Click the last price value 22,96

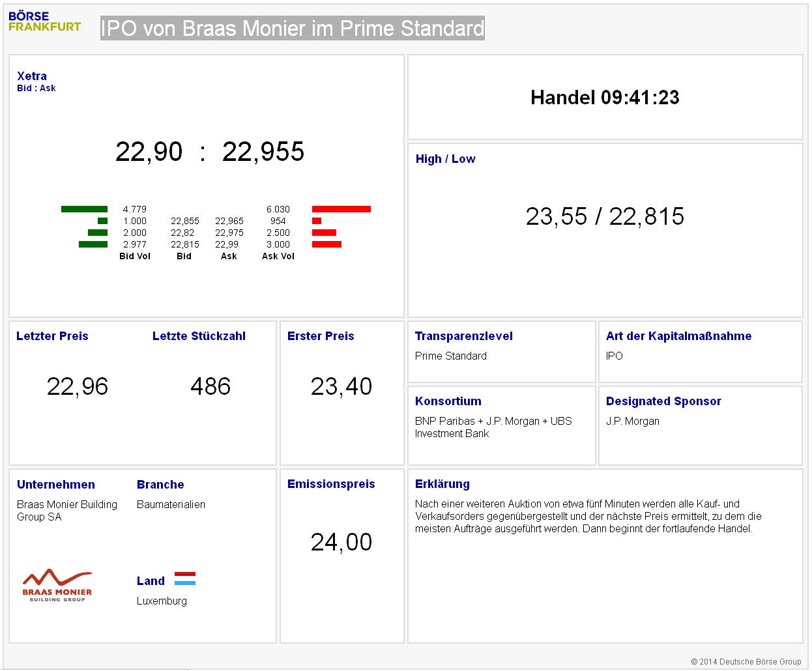78,386
